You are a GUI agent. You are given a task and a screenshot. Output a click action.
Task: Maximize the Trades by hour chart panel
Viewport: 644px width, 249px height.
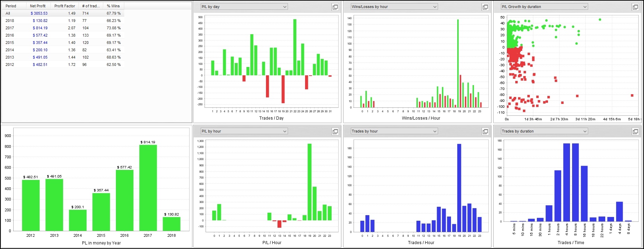485,131
